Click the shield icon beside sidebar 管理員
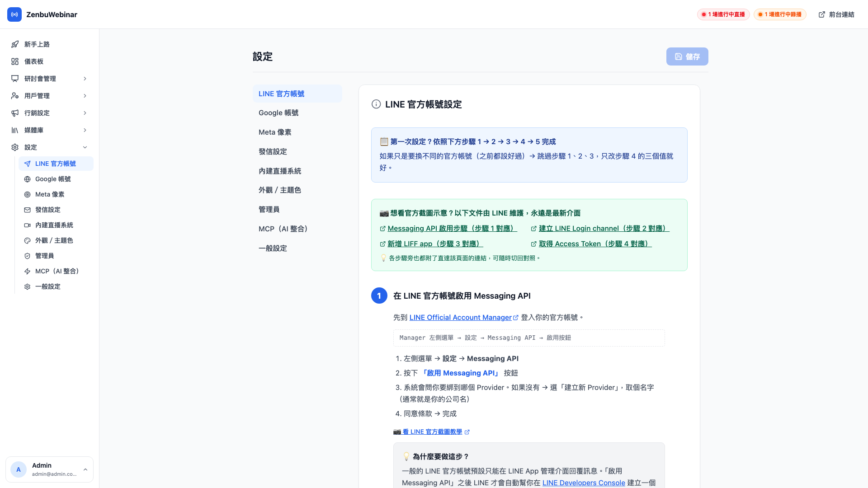 point(28,256)
